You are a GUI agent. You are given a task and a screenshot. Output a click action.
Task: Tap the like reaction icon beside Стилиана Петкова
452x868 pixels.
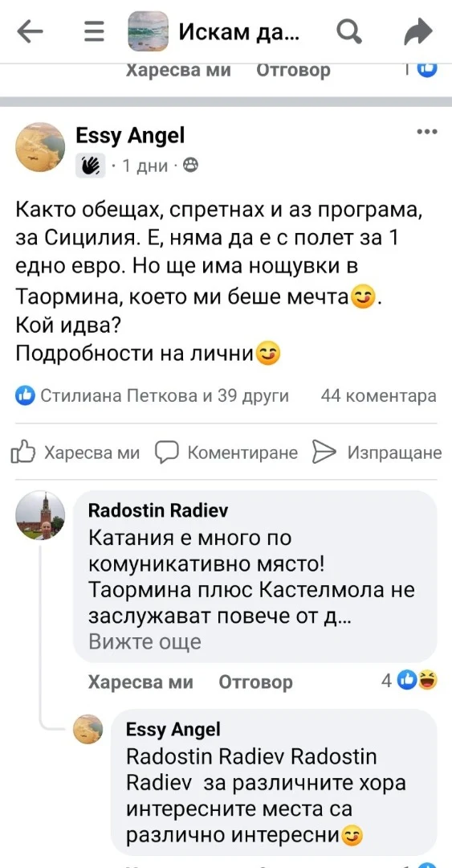pos(25,395)
